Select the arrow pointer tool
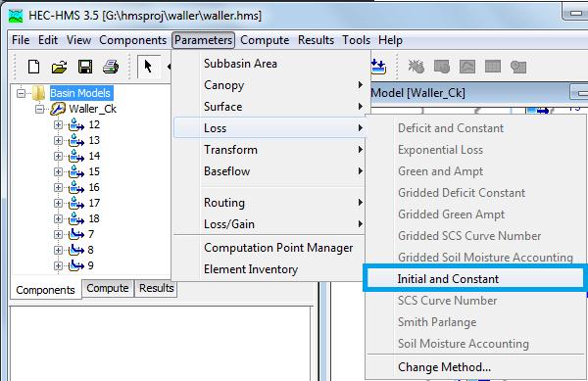This screenshot has width=588, height=381. [x=148, y=67]
